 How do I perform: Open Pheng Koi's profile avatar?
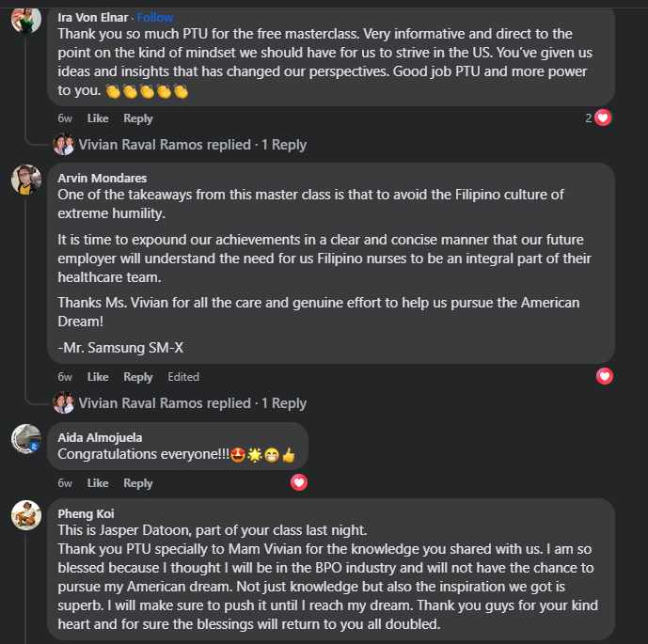(x=25, y=514)
